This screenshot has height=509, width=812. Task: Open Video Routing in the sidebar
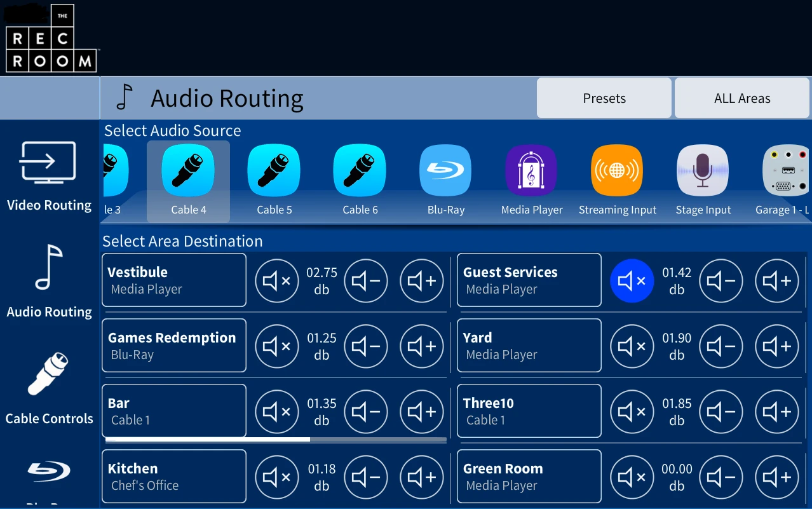click(x=49, y=175)
